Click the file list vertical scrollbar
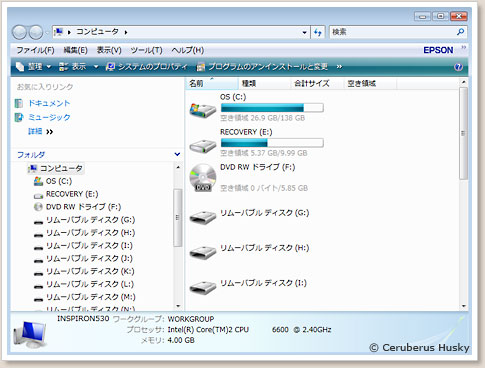The width and height of the screenshot is (485, 368). 463,193
